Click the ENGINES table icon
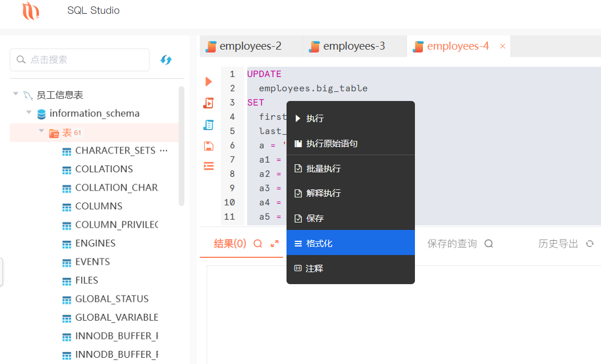The image size is (601, 364). [67, 244]
